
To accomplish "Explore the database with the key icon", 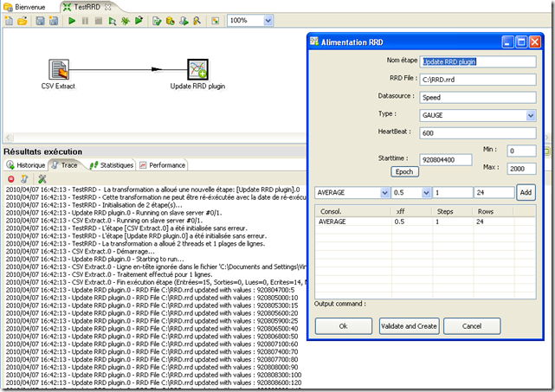I will tap(197, 21).
